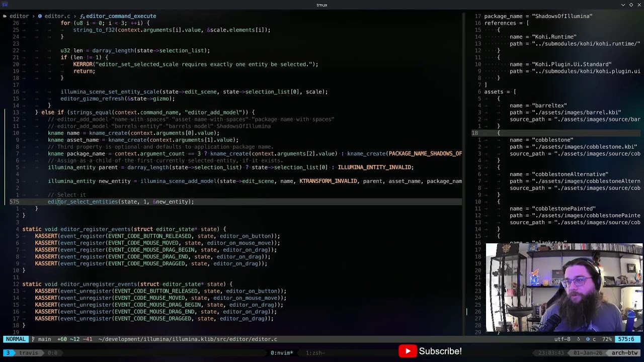Screen dimensions: 644x362
Task: Click name = "cobblestoneAlternate" line
Action: click(x=559, y=174)
